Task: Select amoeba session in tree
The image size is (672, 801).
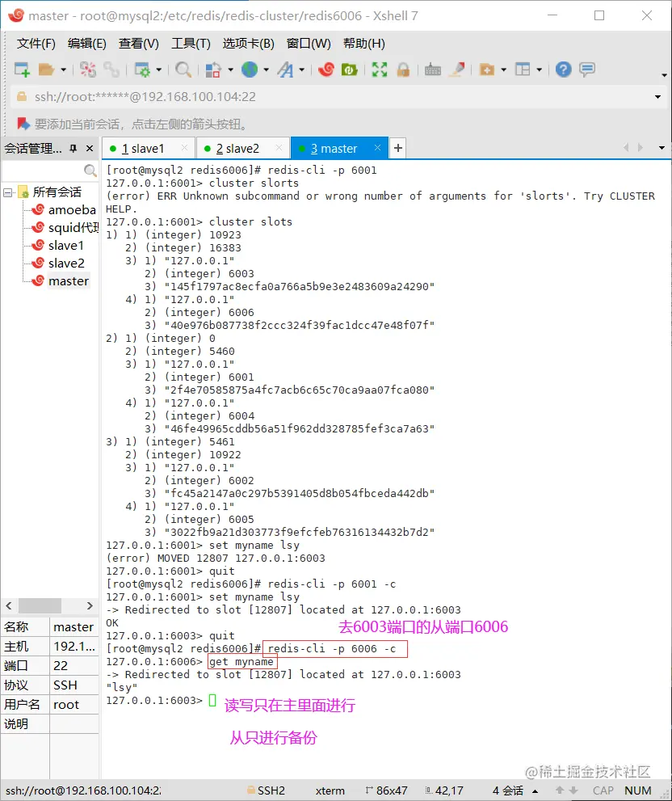Action: pos(72,210)
